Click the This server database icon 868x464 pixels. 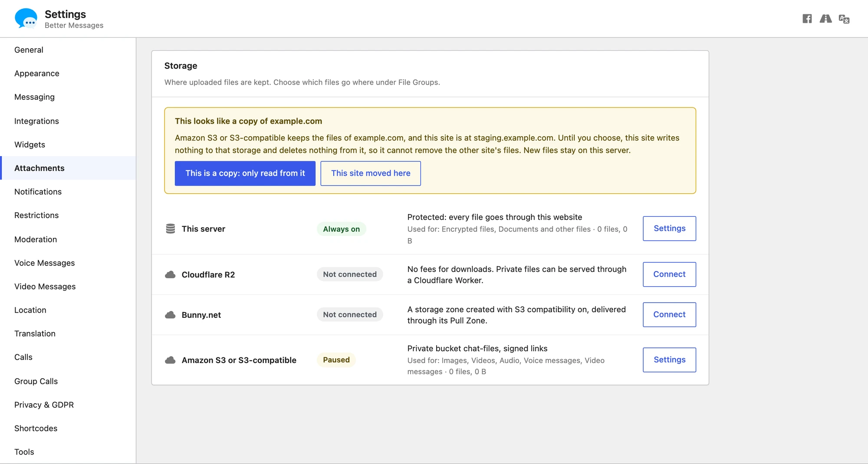(171, 229)
